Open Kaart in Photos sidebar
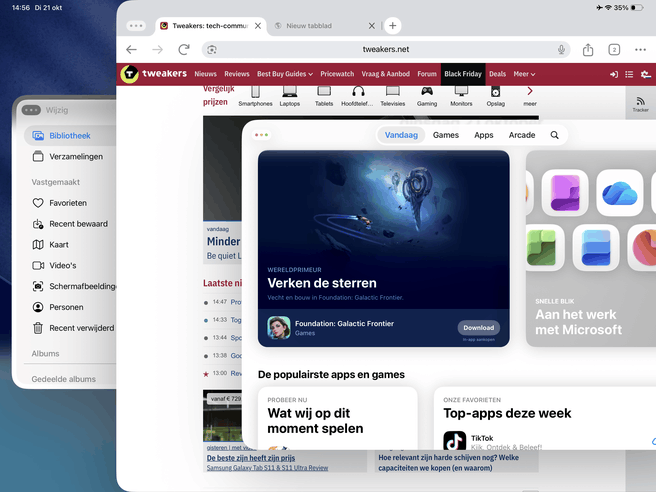 [70, 245]
